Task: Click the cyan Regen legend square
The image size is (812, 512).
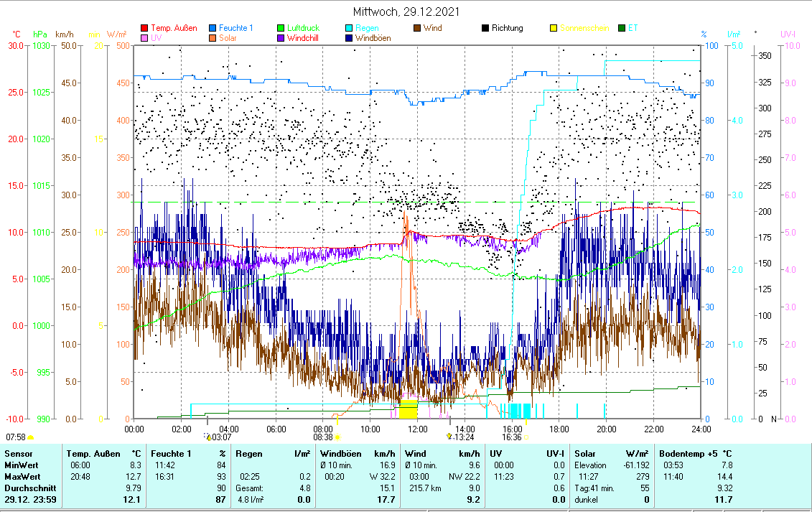Action: [x=349, y=29]
